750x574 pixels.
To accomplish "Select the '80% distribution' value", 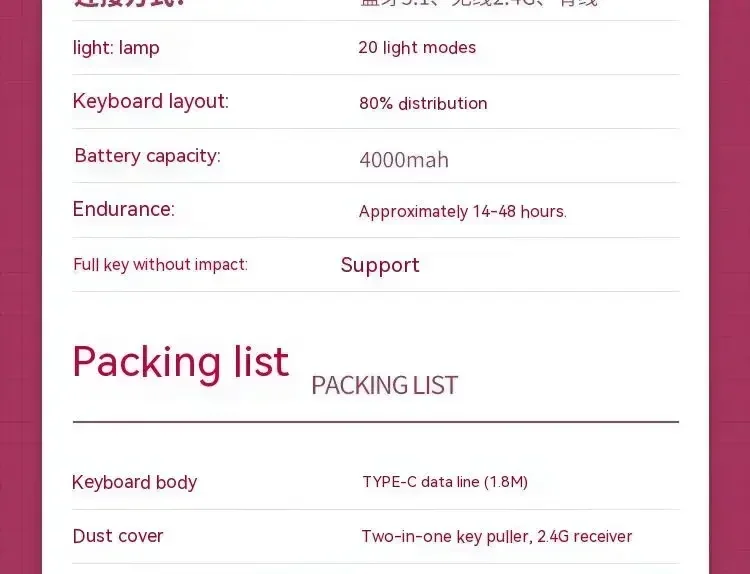I will [423, 103].
